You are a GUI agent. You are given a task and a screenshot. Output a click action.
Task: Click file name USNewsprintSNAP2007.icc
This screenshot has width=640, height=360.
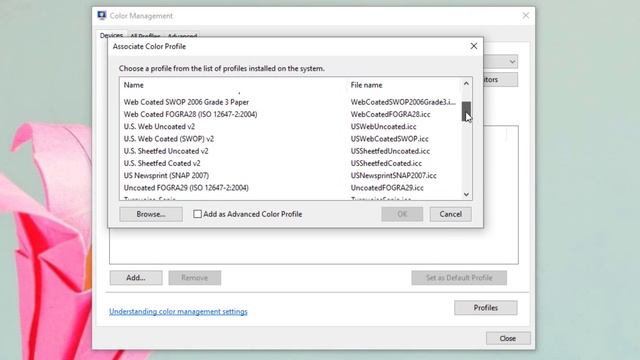(x=393, y=176)
